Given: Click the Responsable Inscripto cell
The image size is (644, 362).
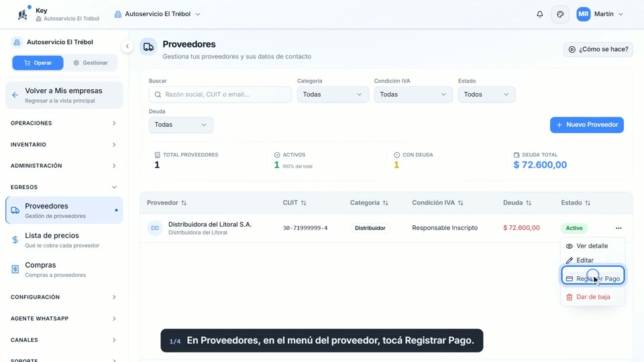Looking at the screenshot, I should point(445,228).
